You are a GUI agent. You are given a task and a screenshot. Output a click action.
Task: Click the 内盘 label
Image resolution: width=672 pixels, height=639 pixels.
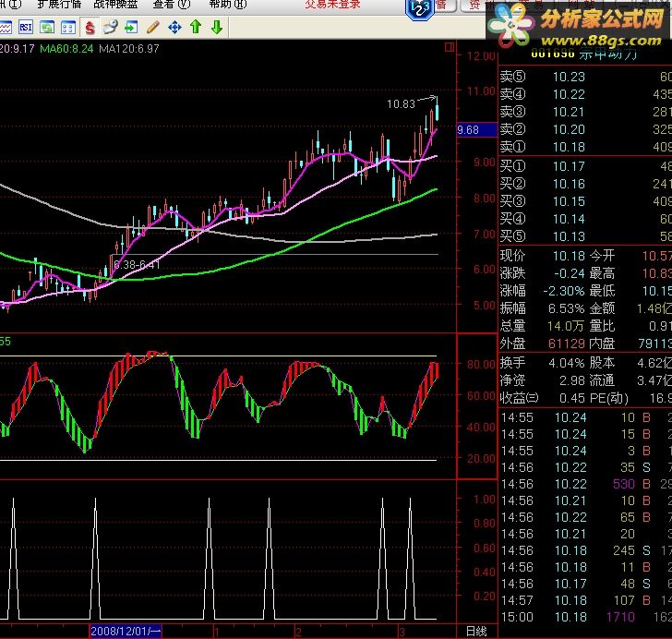click(602, 344)
